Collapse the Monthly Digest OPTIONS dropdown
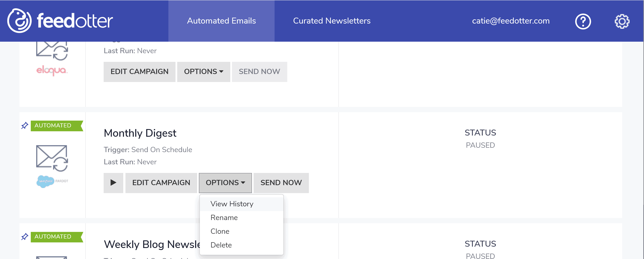This screenshot has width=644, height=259. point(225,183)
